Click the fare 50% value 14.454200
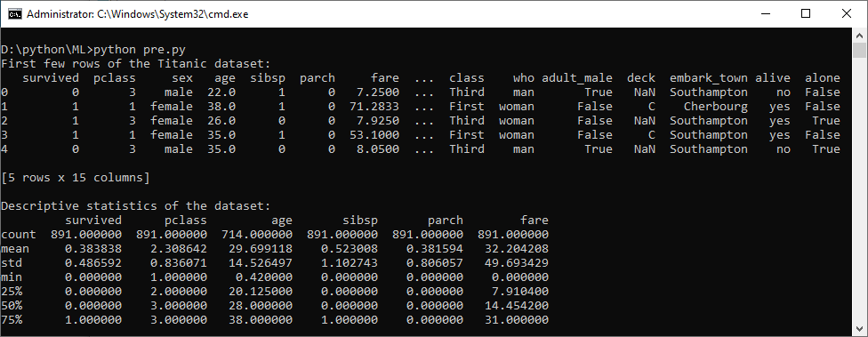 (516, 306)
